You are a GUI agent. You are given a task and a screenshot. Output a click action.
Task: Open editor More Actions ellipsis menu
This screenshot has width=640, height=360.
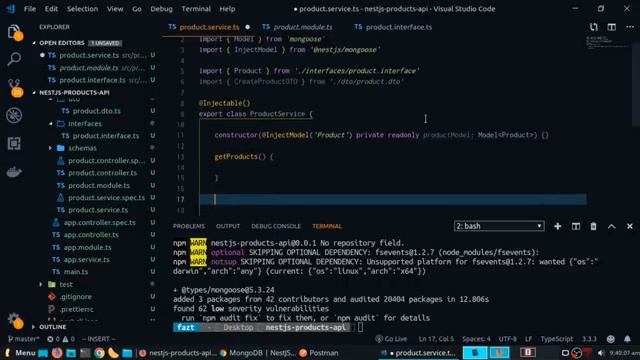(630, 27)
